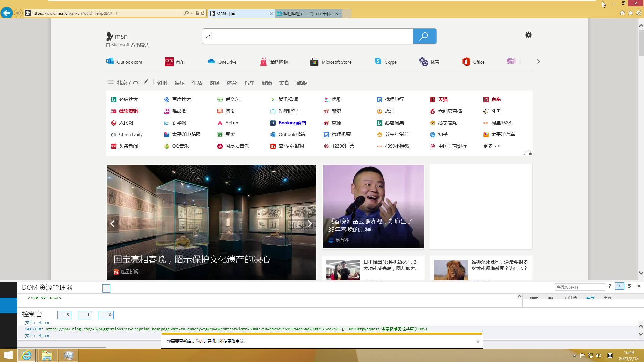Click the blue search magnifier button
644x362 pixels.
click(424, 36)
